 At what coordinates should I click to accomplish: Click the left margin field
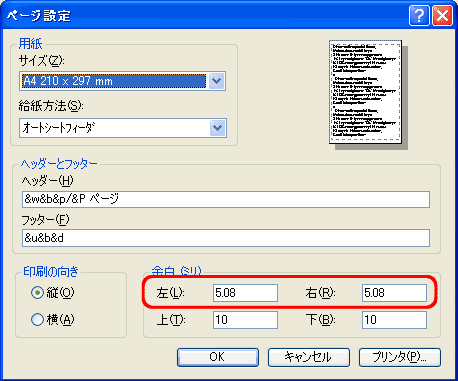(245, 293)
